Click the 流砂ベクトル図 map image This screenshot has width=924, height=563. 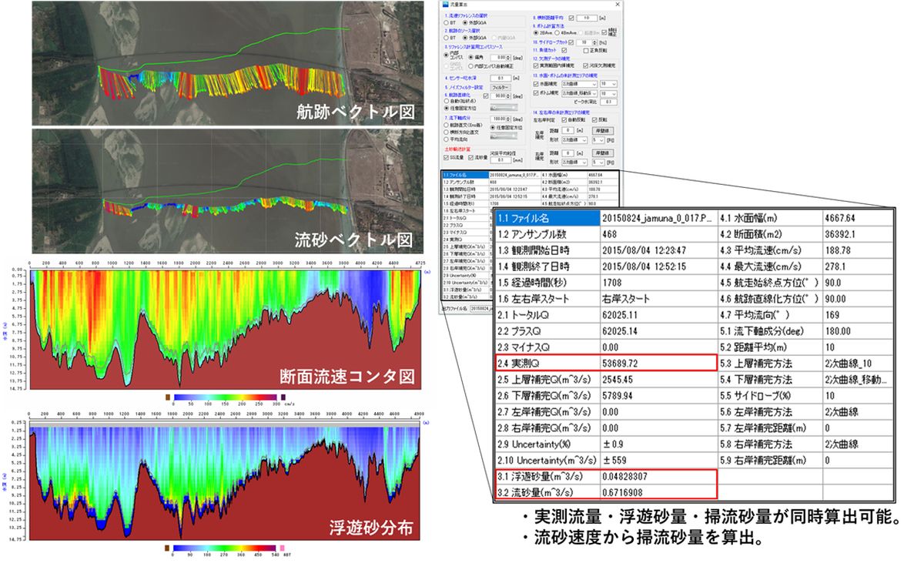[x=228, y=191]
